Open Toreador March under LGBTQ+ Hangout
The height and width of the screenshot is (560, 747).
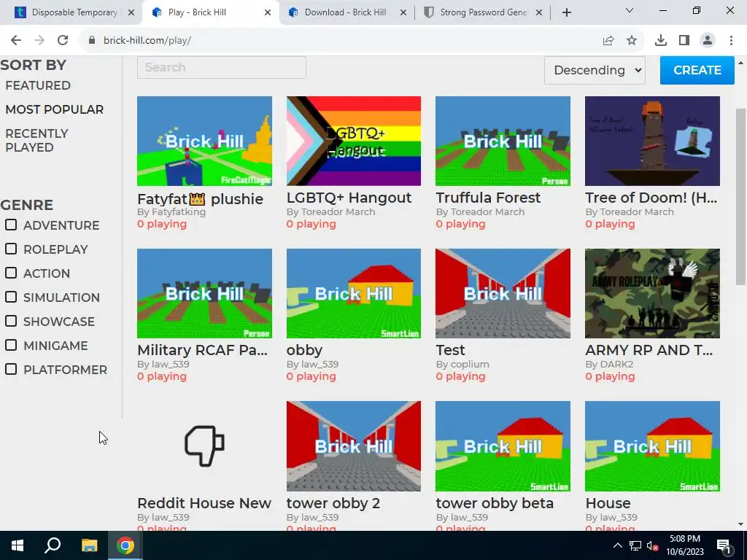pos(338,212)
